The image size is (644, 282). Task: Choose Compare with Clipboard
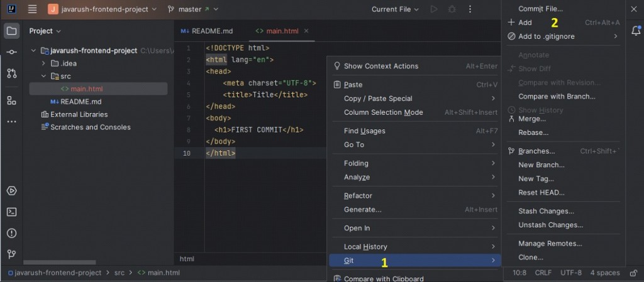415,278
